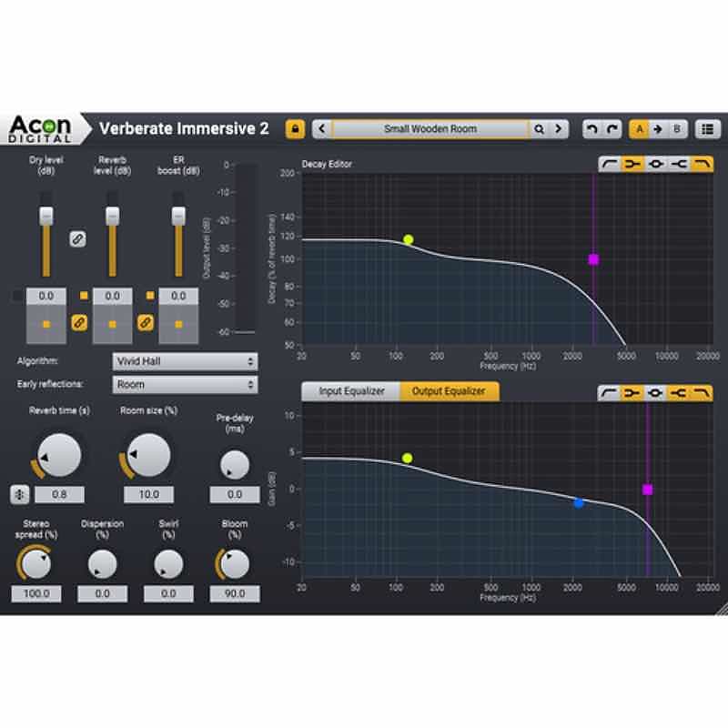This screenshot has height=728, width=728.
Task: Toggle the link icon between Reverb and ER meters
Action: pyautogui.click(x=143, y=323)
